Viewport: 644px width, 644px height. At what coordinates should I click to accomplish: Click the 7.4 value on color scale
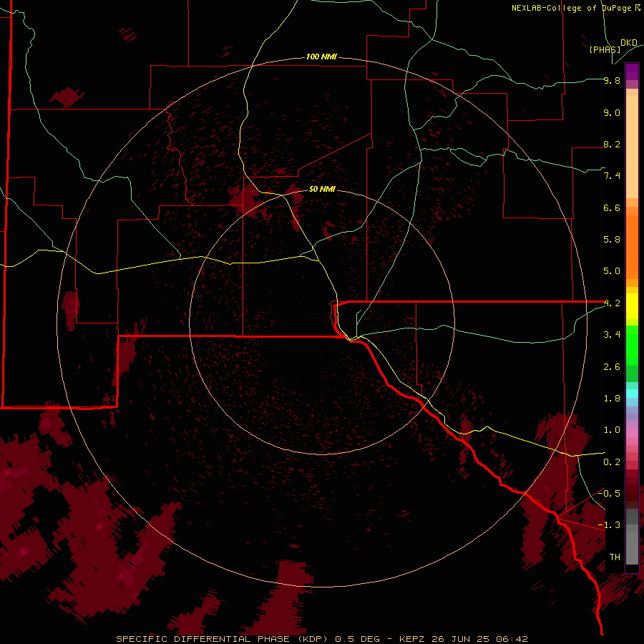click(612, 176)
